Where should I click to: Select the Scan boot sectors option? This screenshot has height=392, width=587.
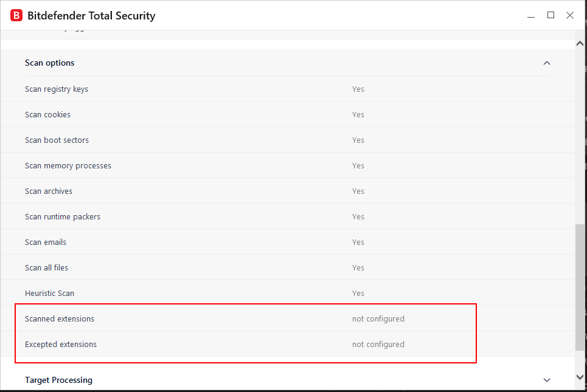(57, 140)
